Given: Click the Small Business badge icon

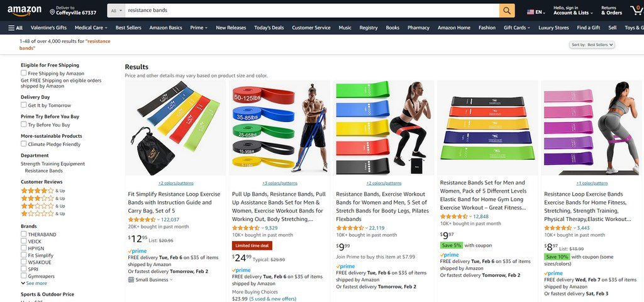Looking at the screenshot, I should pos(131,280).
